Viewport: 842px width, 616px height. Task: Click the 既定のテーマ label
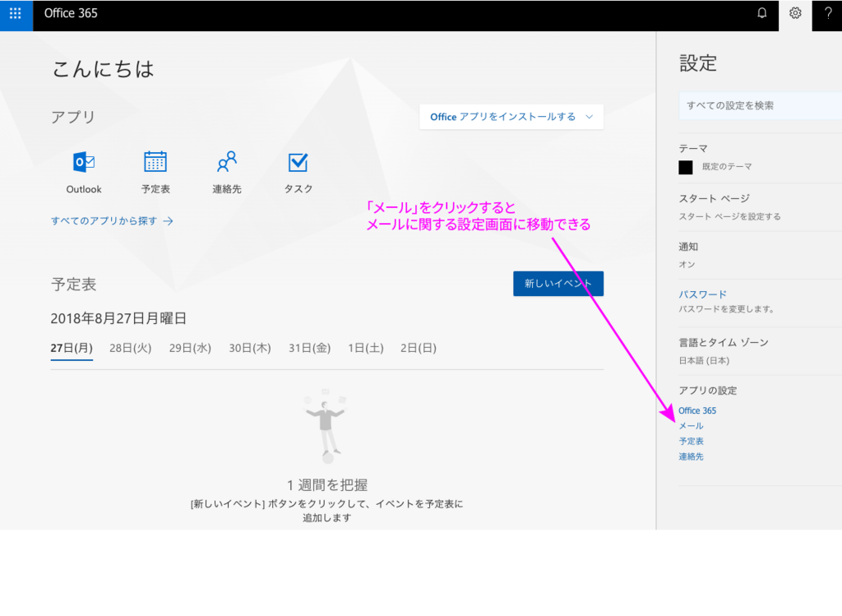tap(727, 166)
